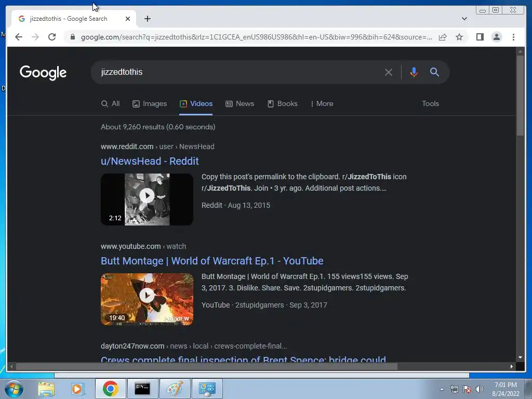Click the browser forward arrow
The image size is (532, 399).
pos(35,37)
